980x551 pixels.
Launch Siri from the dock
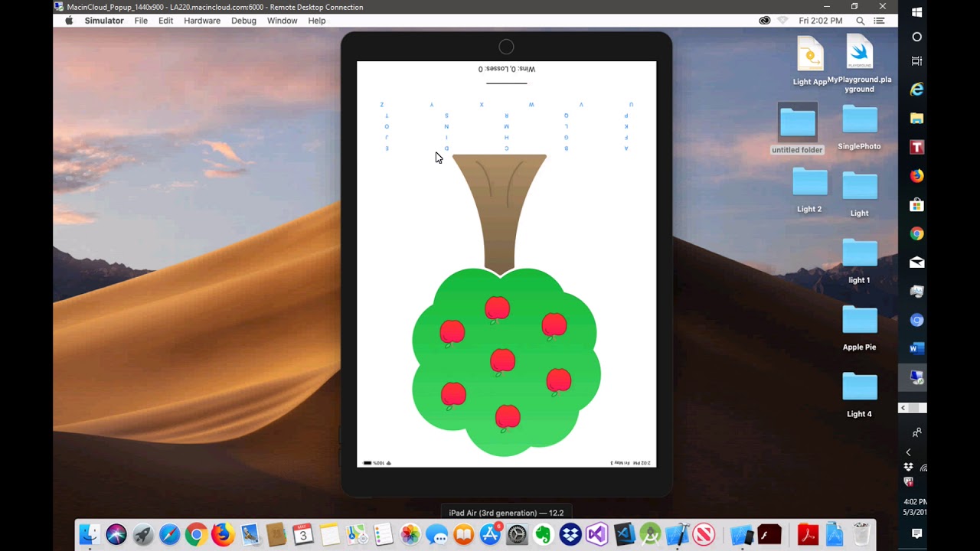tap(116, 534)
